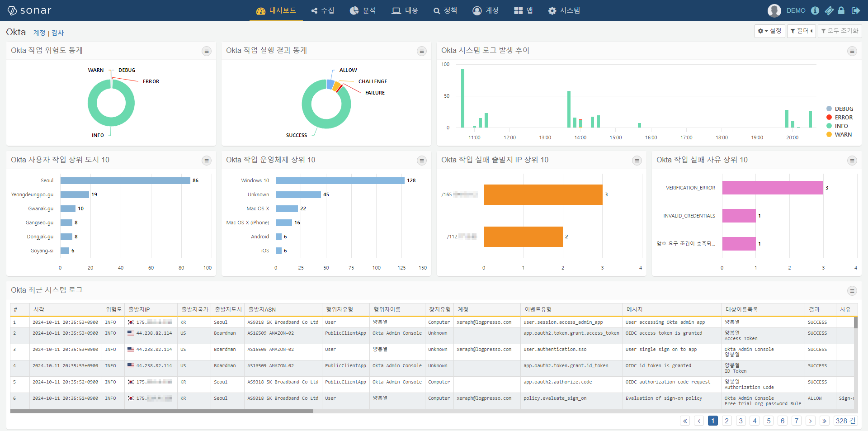This screenshot has height=431, width=868.
Task: Click the lock icon in header
Action: tap(841, 10)
